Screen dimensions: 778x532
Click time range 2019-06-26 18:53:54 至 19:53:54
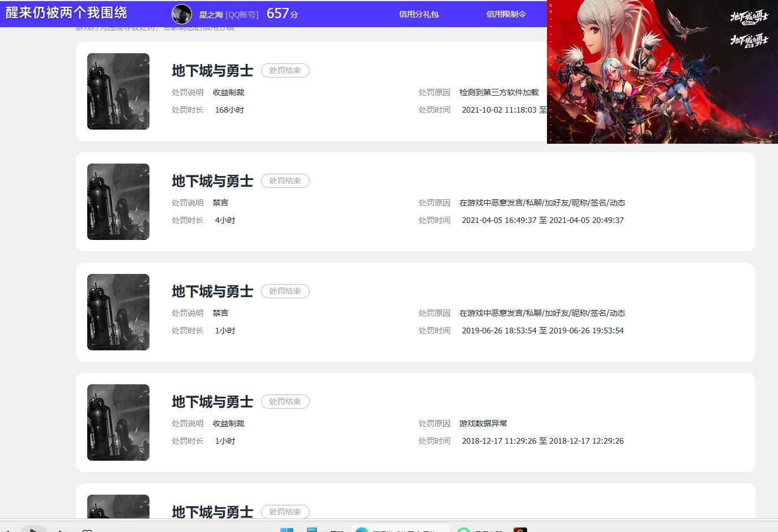[542, 331]
